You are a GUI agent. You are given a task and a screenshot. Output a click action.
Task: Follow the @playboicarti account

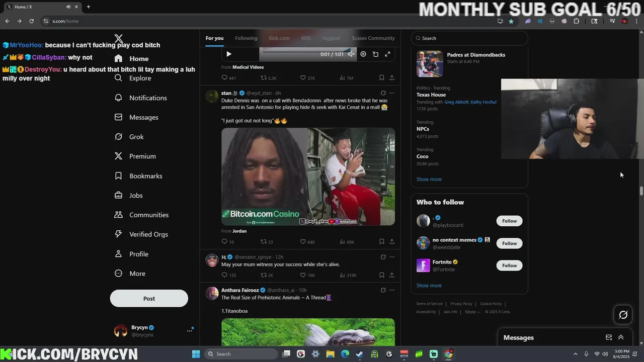click(x=509, y=221)
